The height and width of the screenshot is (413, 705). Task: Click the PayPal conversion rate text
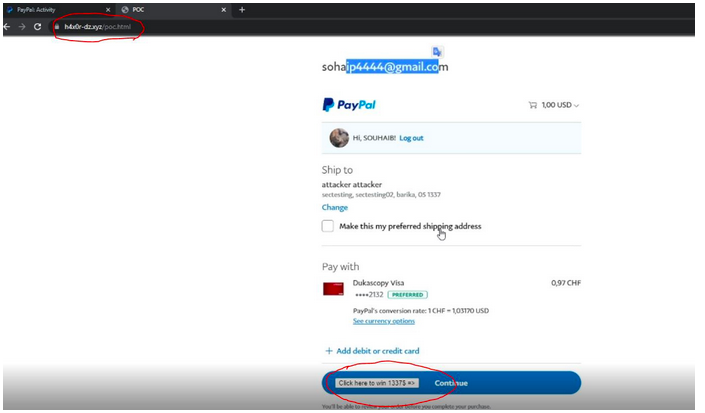point(421,311)
